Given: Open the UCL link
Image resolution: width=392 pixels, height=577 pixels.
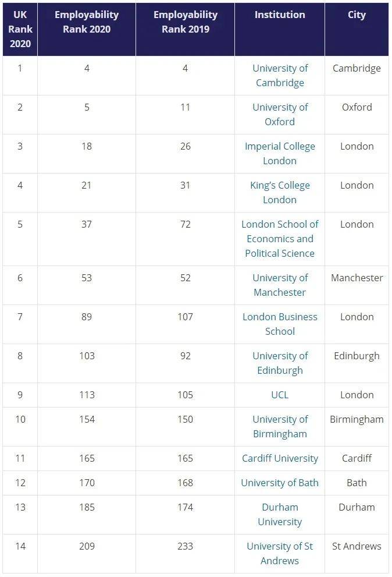Looking at the screenshot, I should coord(280,395).
